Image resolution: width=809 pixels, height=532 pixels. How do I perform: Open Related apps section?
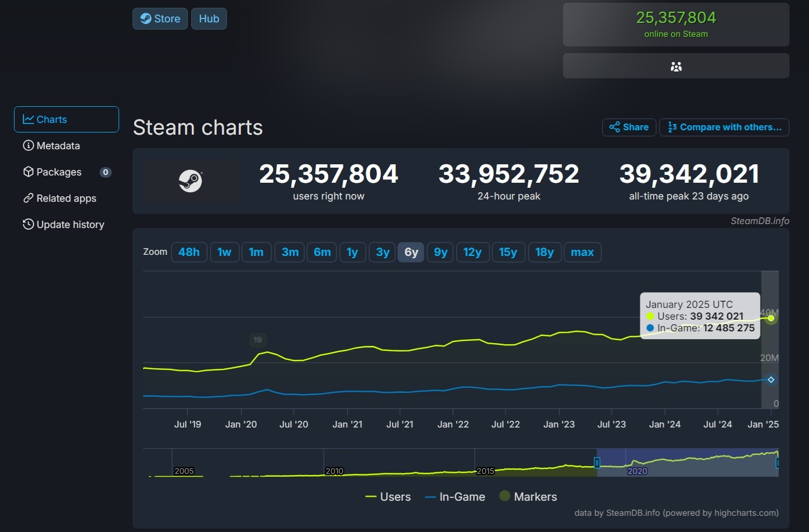[66, 198]
